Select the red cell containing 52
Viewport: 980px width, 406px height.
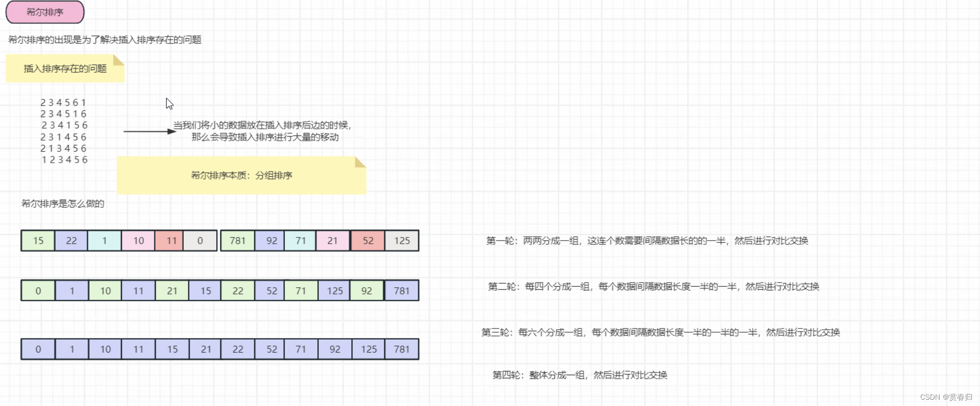(367, 241)
